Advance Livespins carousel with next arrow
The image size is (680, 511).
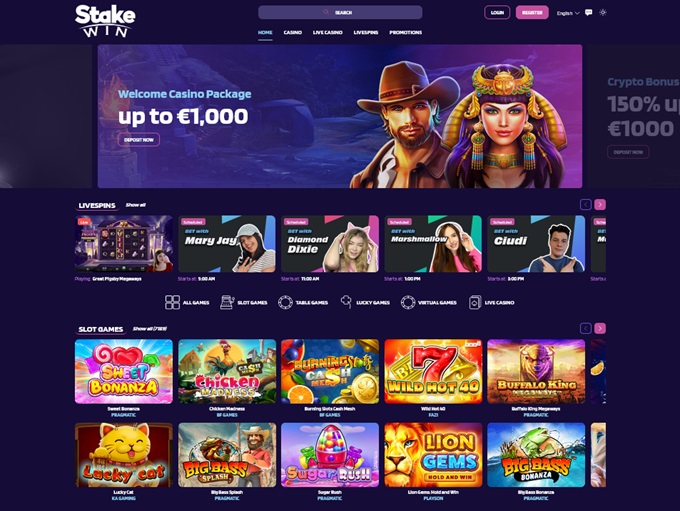(600, 204)
